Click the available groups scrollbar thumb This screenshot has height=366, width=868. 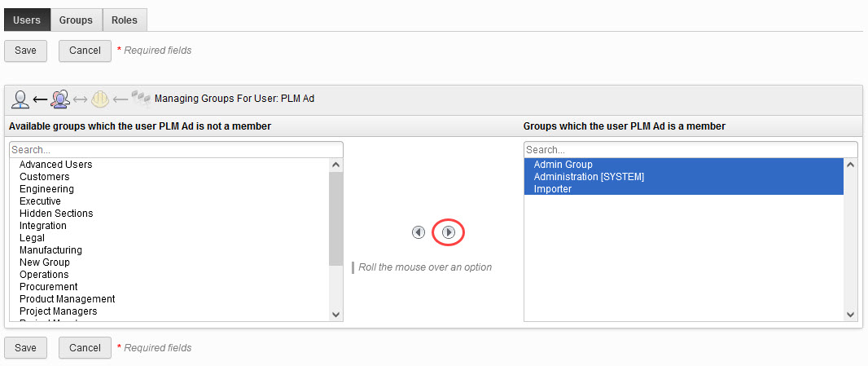(336, 218)
